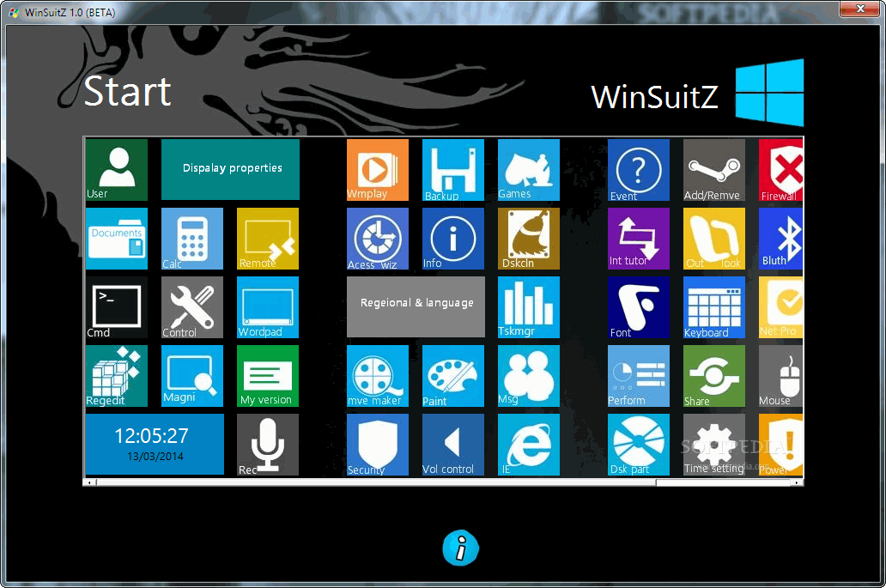Screen dimensions: 886x588
Task: Open the Mouse settings tile
Action: point(781,376)
